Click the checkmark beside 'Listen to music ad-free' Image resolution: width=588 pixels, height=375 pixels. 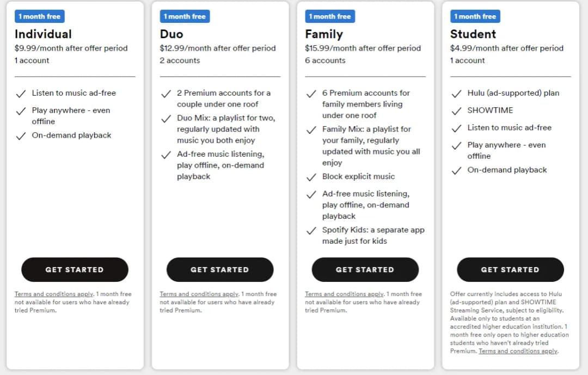pyautogui.click(x=21, y=93)
